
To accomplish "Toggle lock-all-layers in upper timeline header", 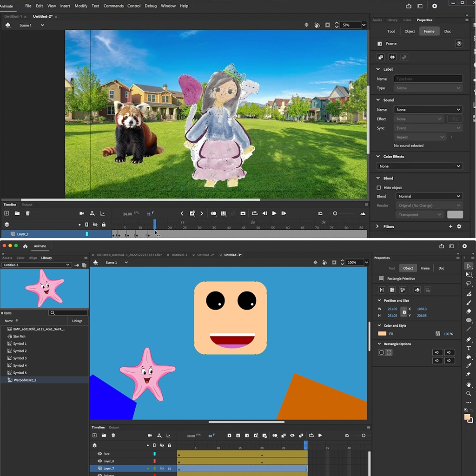I will [104, 225].
